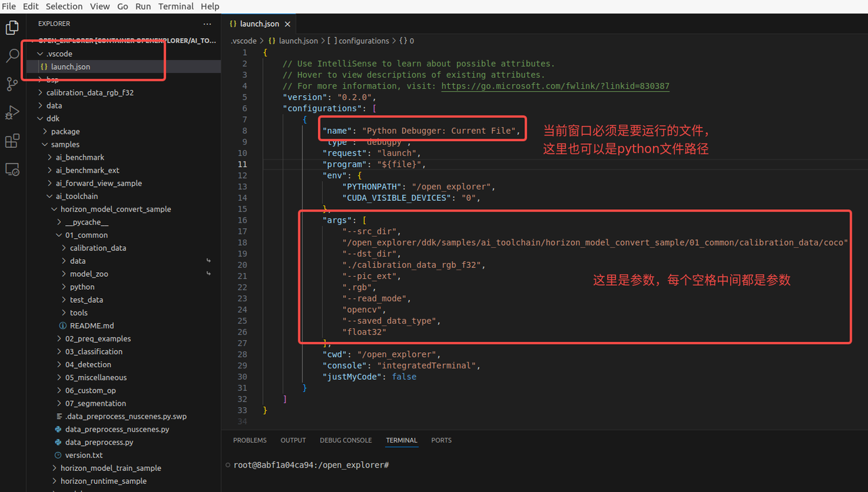Open the Extensions view icon
Viewport: 868px width, 492px height.
[x=12, y=141]
